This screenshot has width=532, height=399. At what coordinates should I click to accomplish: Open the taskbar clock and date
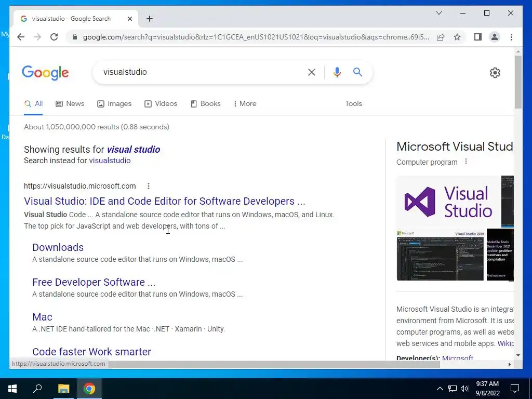tap(487, 389)
